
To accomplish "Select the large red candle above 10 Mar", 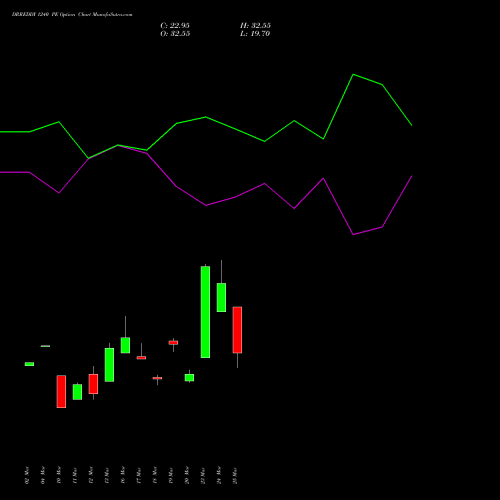I will point(61,391).
